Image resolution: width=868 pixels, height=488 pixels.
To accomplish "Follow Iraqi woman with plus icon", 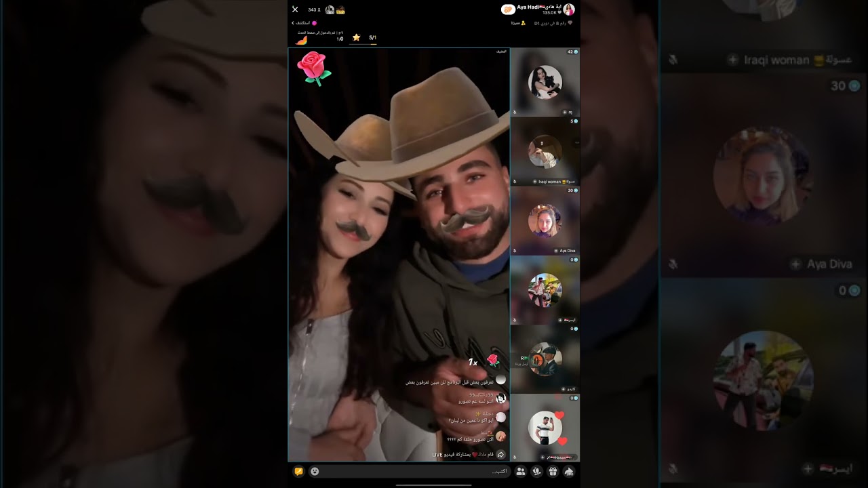I will [x=535, y=182].
